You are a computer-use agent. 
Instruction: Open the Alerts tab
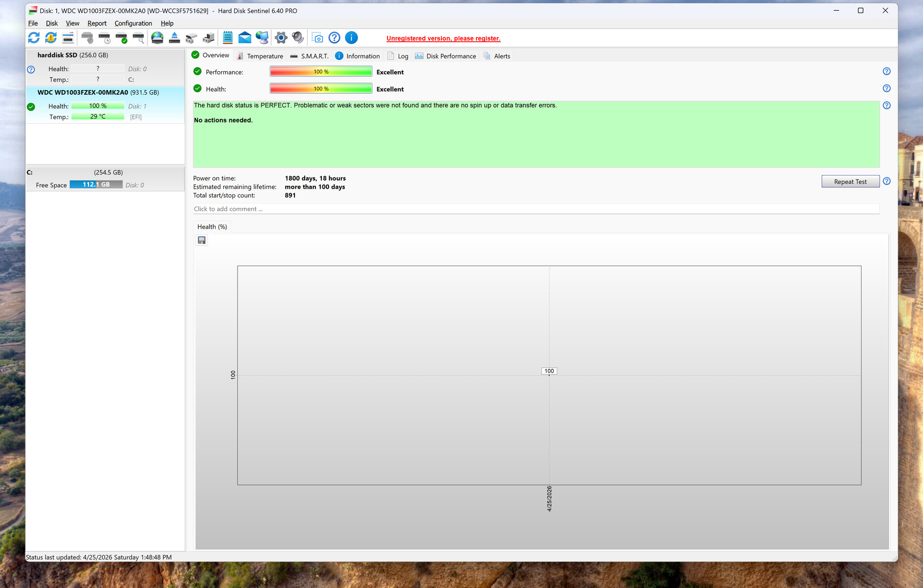pos(497,56)
